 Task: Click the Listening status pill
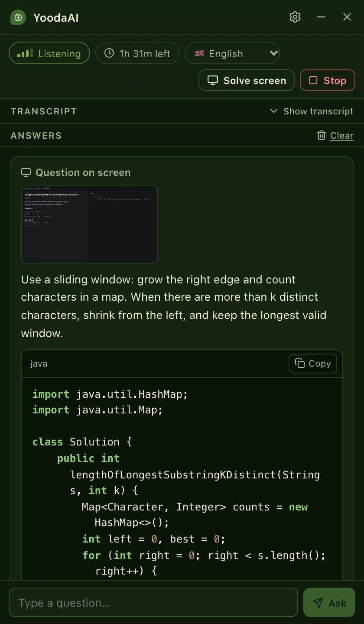click(x=49, y=53)
